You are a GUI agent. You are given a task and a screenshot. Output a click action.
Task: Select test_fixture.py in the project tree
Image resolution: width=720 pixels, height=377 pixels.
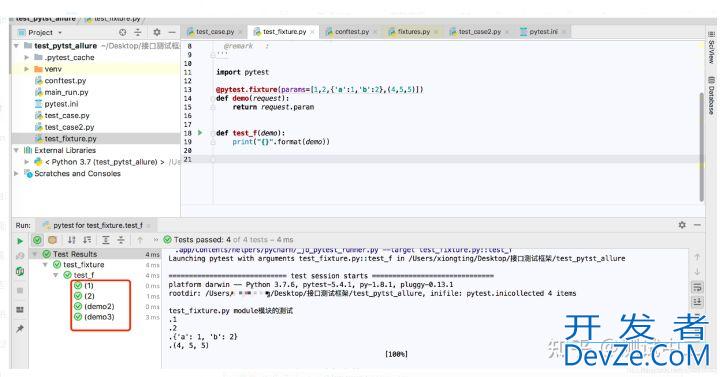point(70,139)
